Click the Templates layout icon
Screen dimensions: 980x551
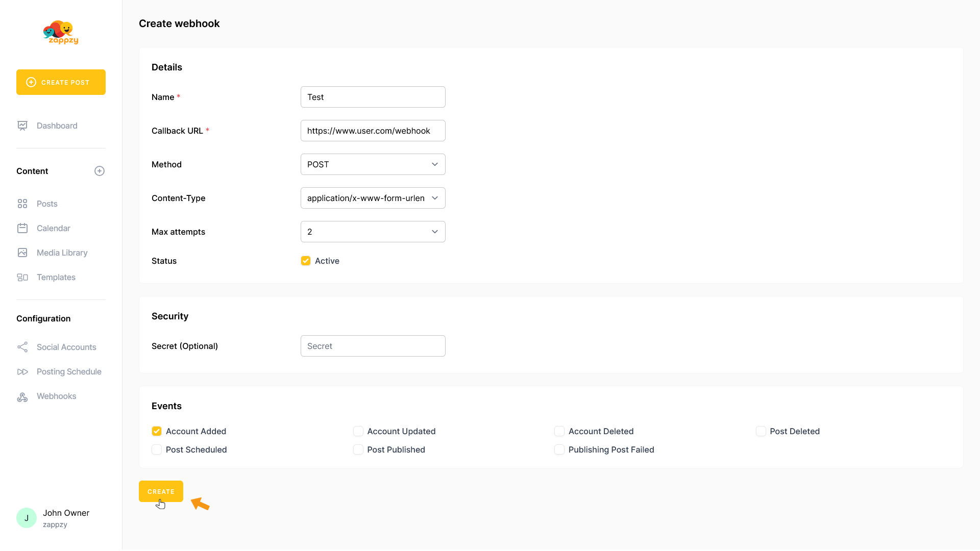tap(22, 277)
